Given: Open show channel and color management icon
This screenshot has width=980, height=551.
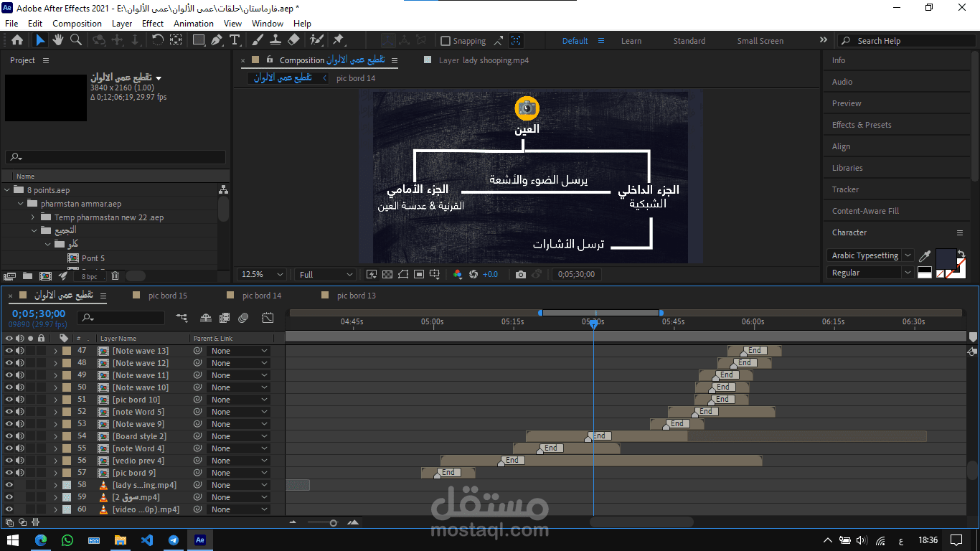Looking at the screenshot, I should tap(458, 274).
